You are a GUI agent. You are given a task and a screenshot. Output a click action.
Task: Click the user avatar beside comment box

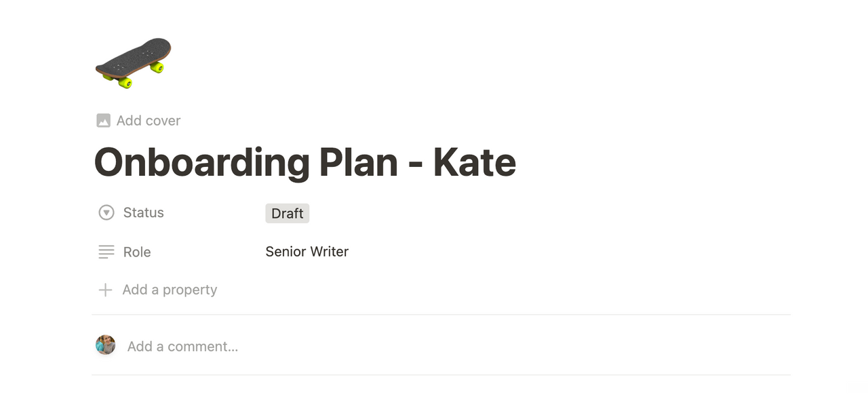click(105, 345)
